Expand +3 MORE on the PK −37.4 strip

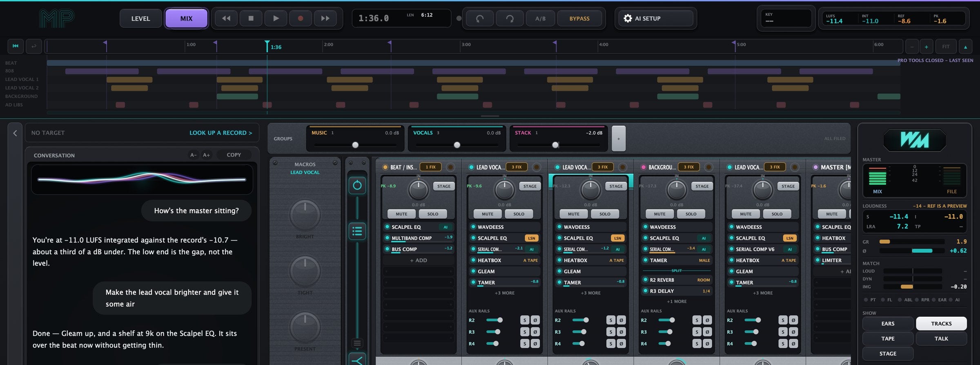point(763,293)
